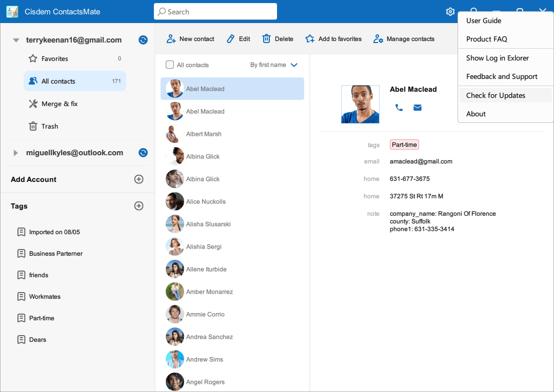Click the plus icon next to Tags
This screenshot has height=392, width=554.
pos(138,206)
